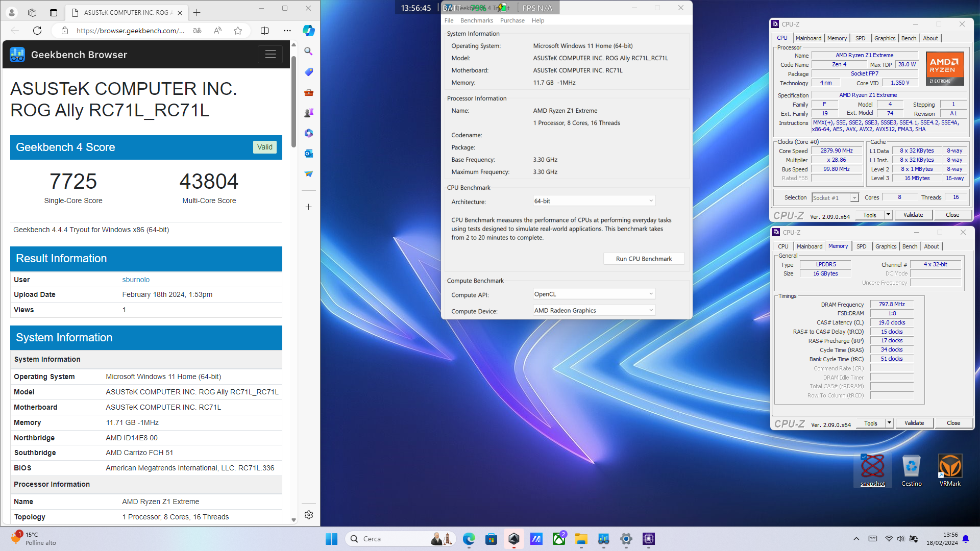Open Tools dropdown arrow in CPU-Z CPU window
980x551 pixels.
[x=888, y=215]
